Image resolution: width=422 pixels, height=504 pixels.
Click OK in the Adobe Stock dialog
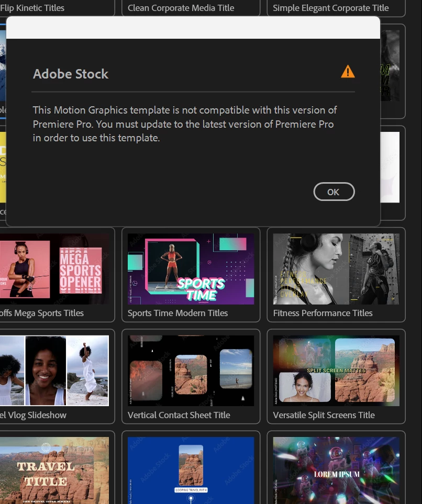[x=334, y=192]
